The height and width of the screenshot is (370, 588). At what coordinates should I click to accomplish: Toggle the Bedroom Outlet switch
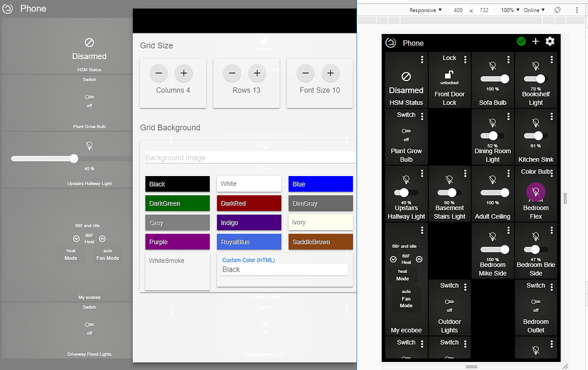tap(536, 302)
